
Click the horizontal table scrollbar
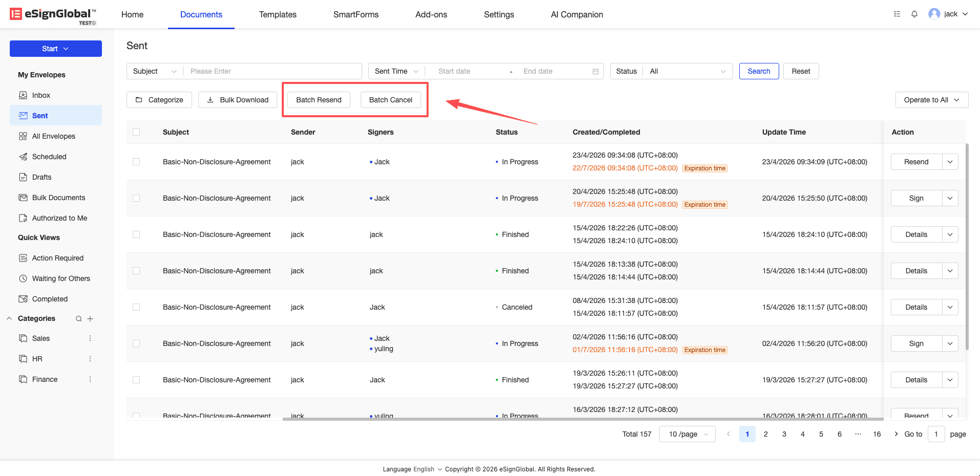point(583,419)
